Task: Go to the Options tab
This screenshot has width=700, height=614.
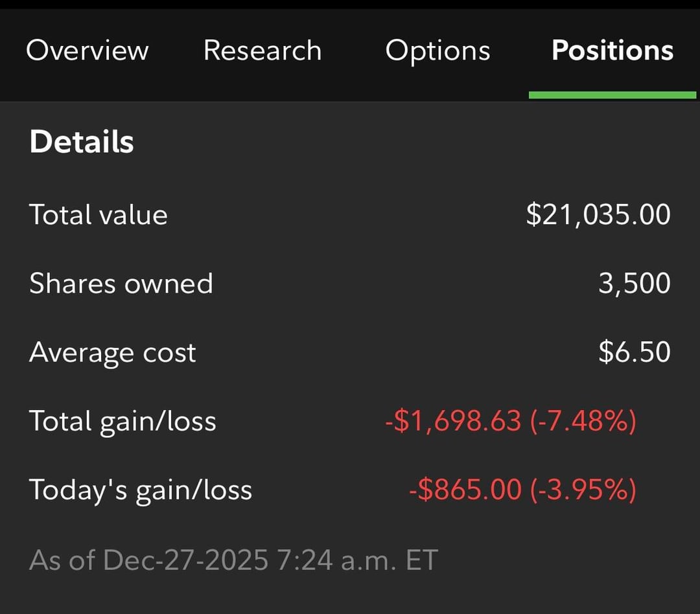Action: tap(437, 51)
